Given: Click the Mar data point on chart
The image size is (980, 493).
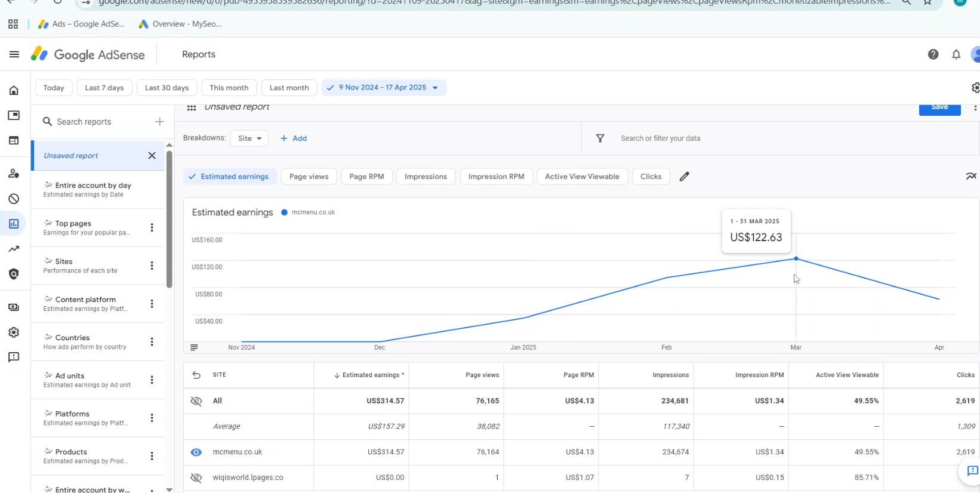Looking at the screenshot, I should [x=796, y=258].
